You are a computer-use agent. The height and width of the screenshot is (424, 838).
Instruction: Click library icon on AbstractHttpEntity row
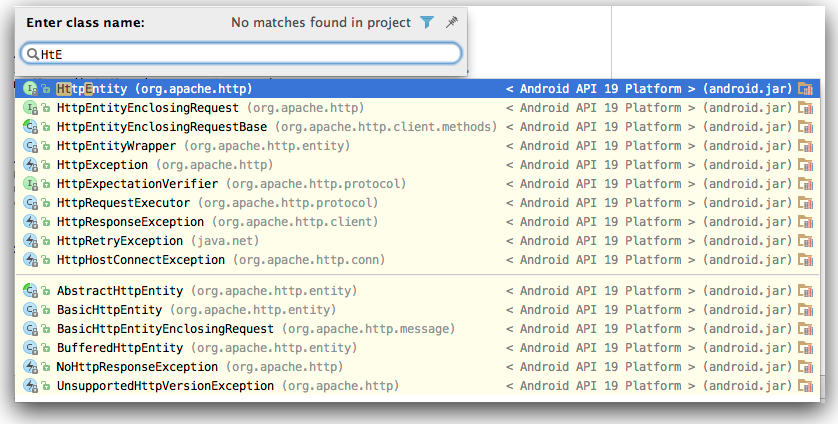pyautogui.click(x=805, y=291)
